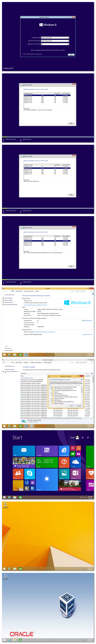The width and height of the screenshot is (96, 644).
Task: Open the Calendar tile on Start screen
Action: click(47, 451)
